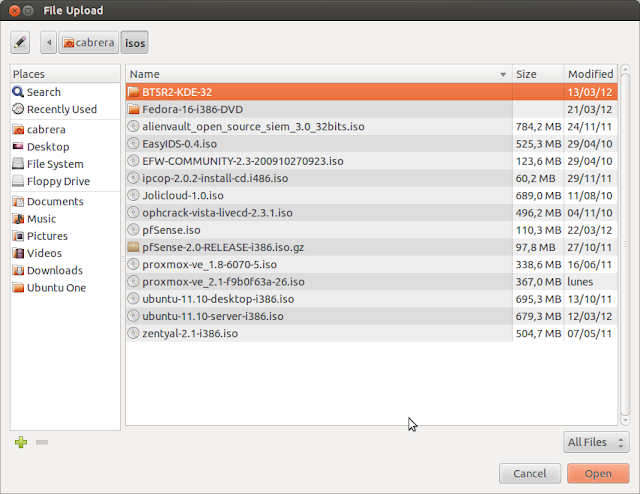640x494 pixels.
Task: Open Music bookmark
Action: (65, 218)
